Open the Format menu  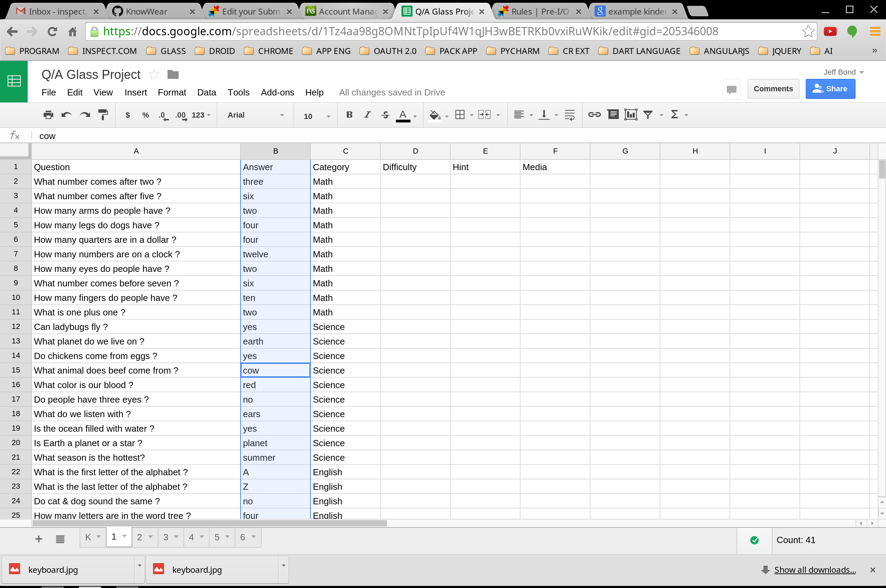[x=172, y=92]
